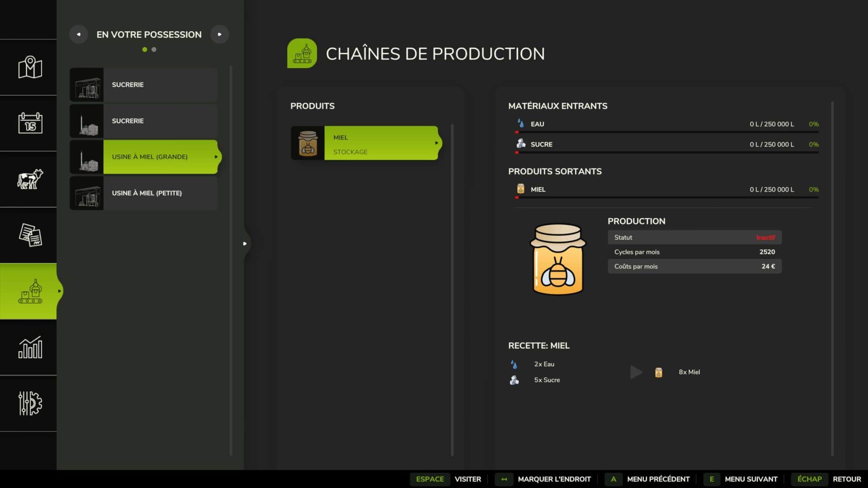Viewport: 868px width, 488px height.
Task: Click the honey jar product thumbnail
Action: (x=307, y=143)
